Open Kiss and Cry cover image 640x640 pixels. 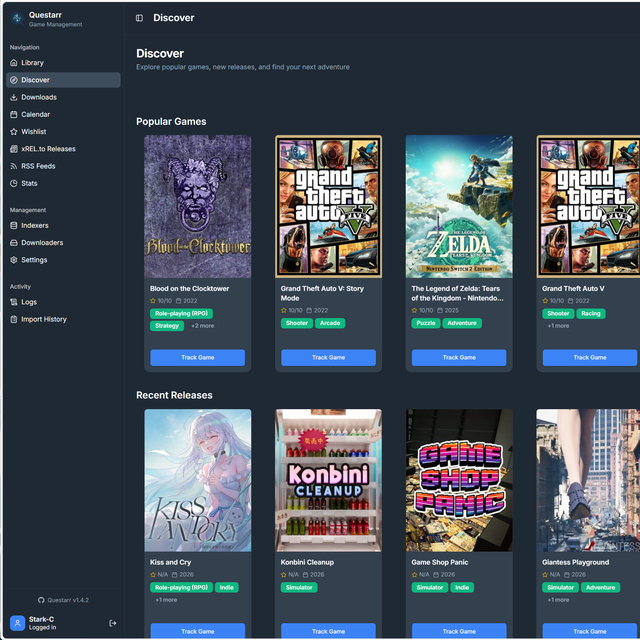198,480
